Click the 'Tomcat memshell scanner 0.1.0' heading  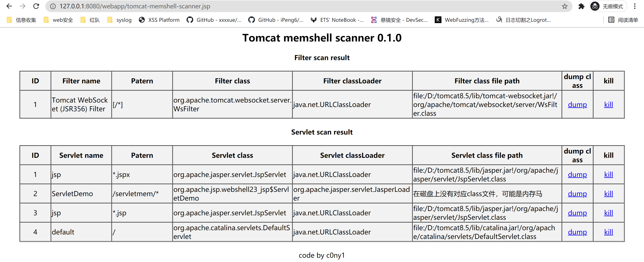tap(322, 38)
